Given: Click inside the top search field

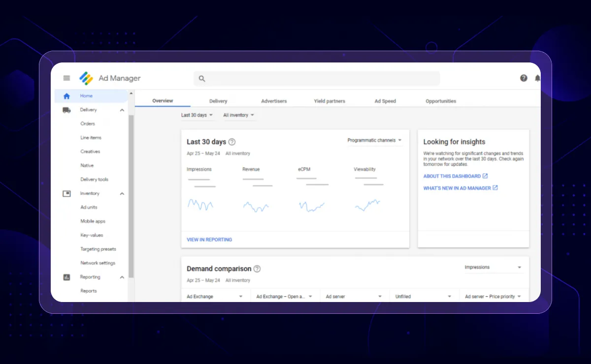Looking at the screenshot, I should click(x=317, y=78).
